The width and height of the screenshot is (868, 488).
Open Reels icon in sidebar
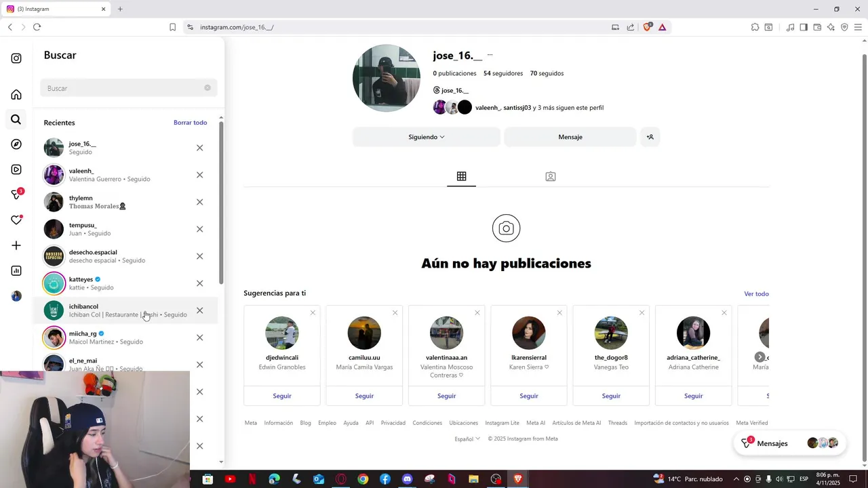16,169
